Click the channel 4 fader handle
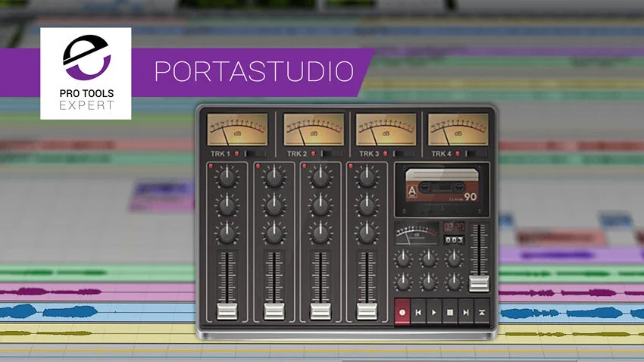Viewport: 644px width, 362px height. pos(367,311)
